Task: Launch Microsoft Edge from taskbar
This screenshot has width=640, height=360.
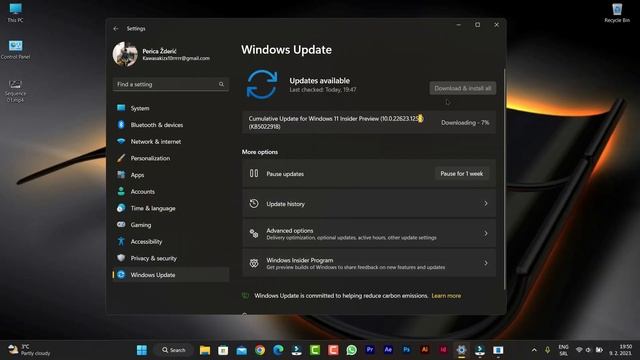Action: pos(278,350)
